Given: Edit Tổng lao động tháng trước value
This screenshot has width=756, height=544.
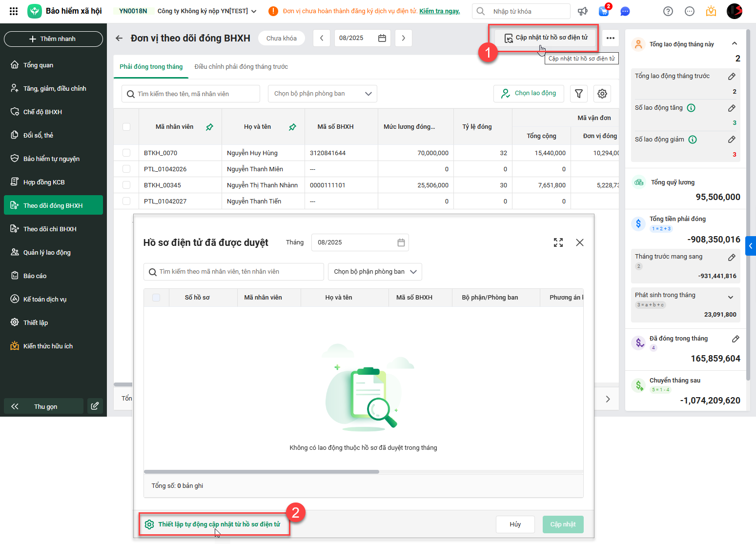Looking at the screenshot, I should 732,76.
